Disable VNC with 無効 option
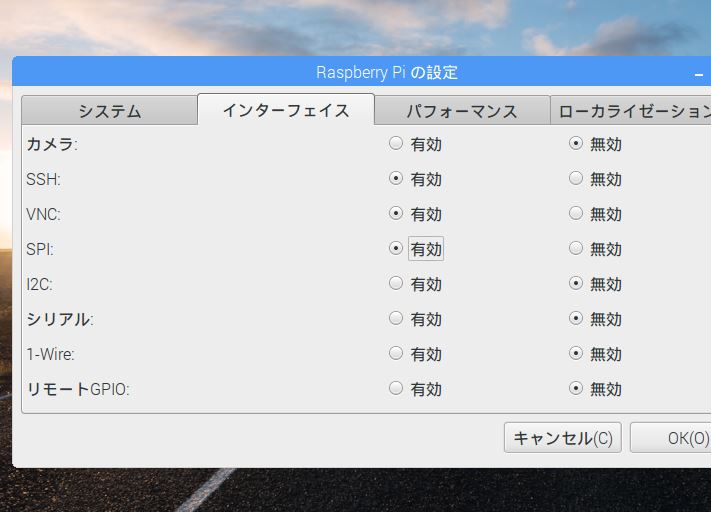 click(x=576, y=214)
